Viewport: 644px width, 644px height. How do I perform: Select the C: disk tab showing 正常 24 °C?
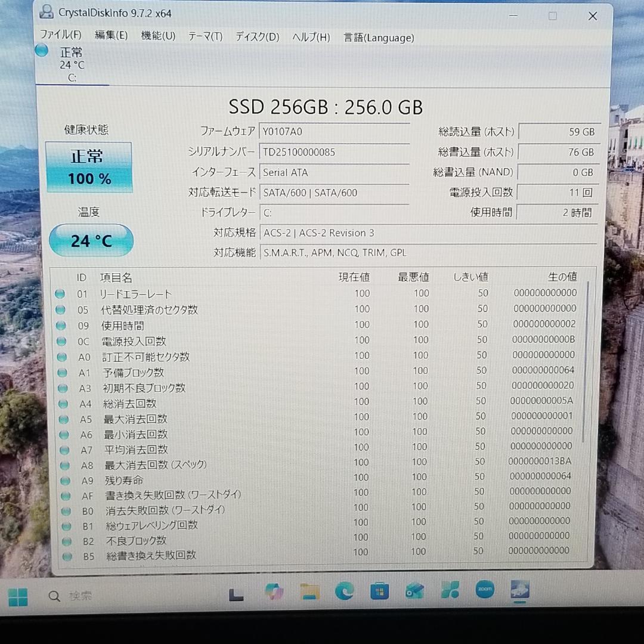point(72,64)
